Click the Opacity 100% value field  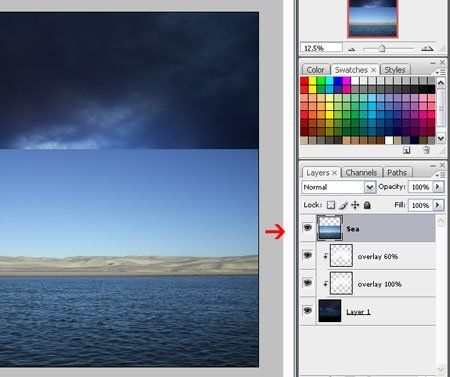coord(420,187)
